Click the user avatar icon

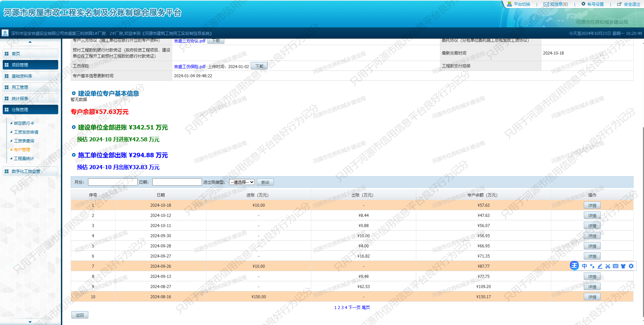click(x=5, y=33)
